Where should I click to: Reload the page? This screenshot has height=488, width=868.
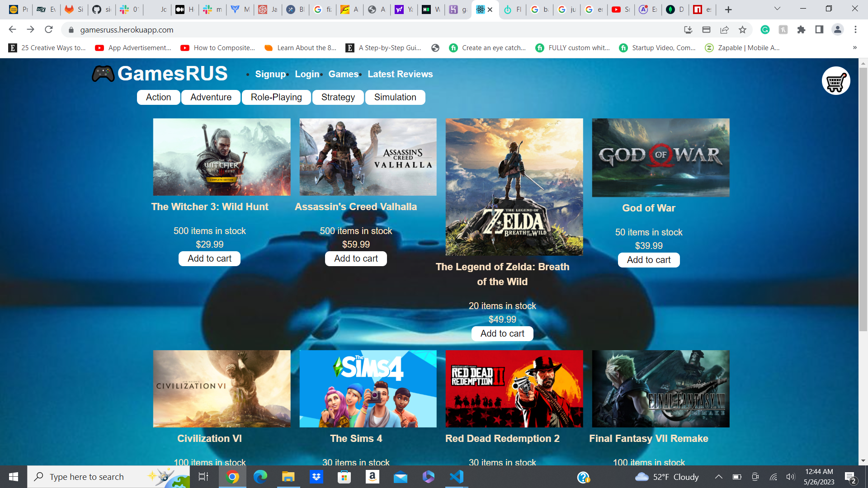pyautogui.click(x=49, y=30)
